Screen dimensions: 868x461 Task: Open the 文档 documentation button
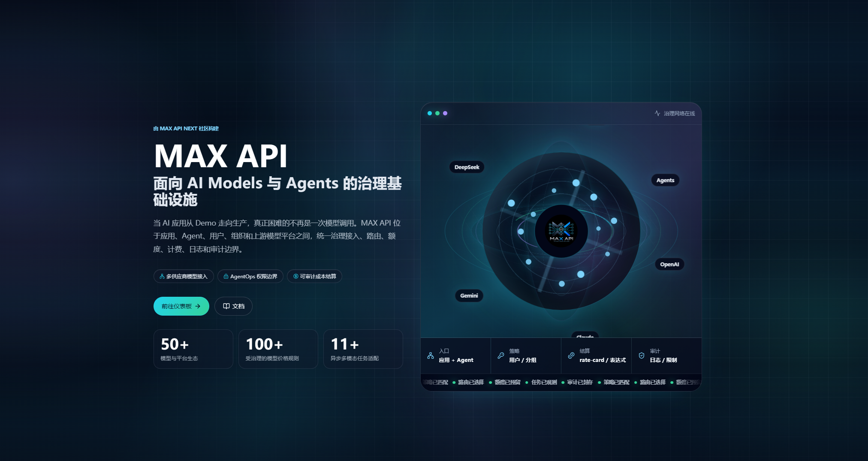pyautogui.click(x=234, y=306)
